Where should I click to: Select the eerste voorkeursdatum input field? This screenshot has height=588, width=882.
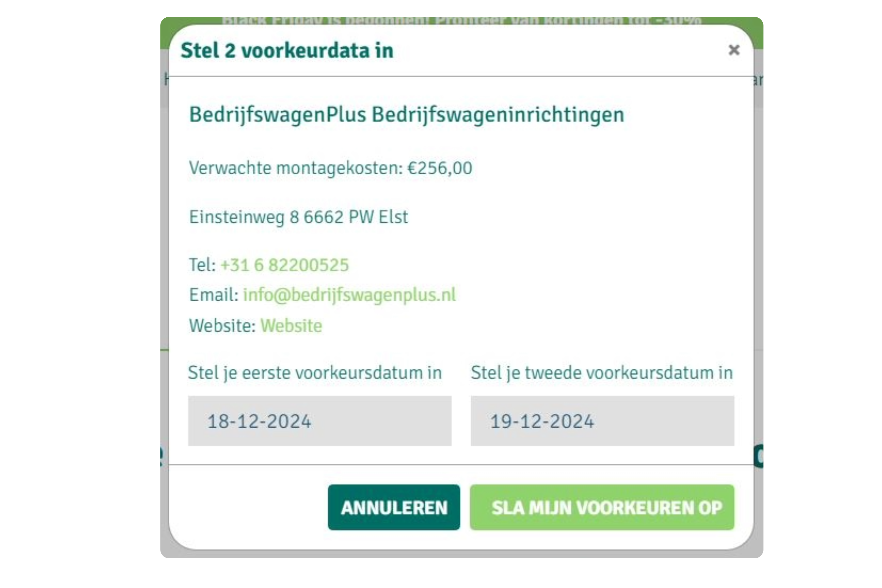click(320, 420)
